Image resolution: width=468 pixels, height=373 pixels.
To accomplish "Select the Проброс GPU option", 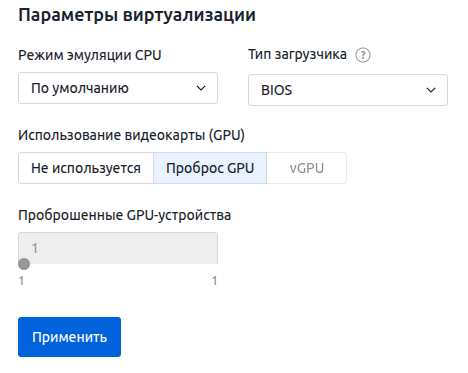I will (x=210, y=168).
